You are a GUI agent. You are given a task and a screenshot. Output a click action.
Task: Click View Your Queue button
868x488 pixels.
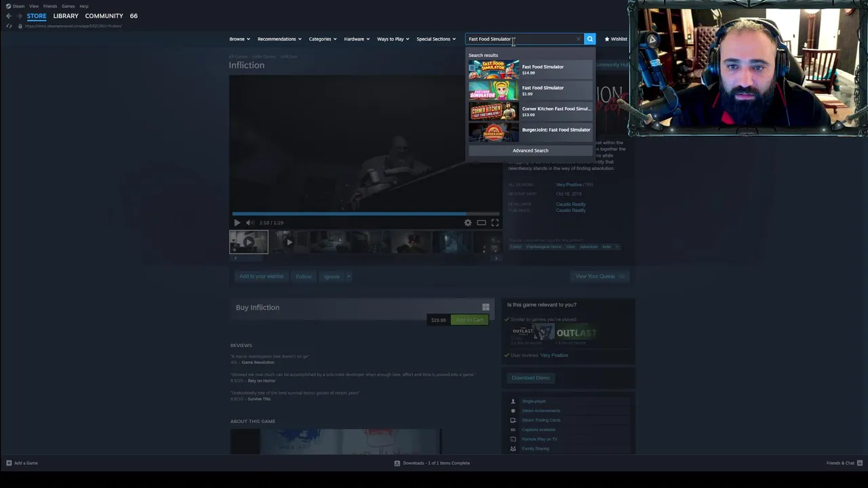point(599,276)
